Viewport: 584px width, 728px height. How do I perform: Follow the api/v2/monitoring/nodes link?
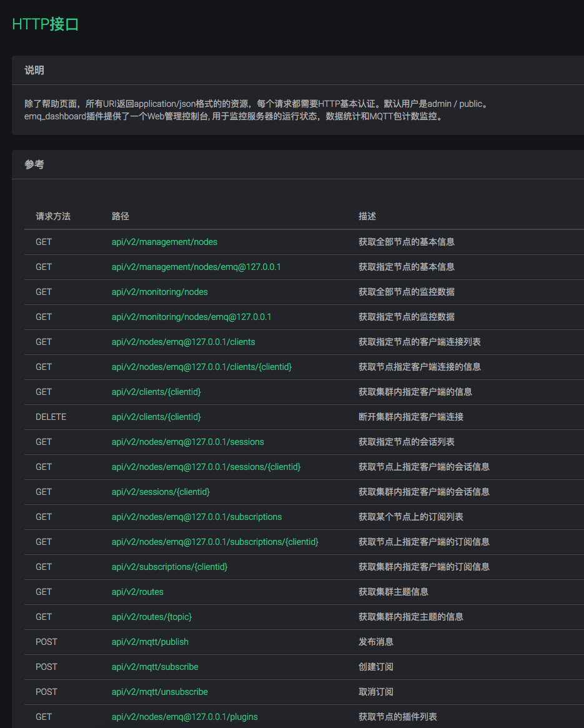[160, 292]
